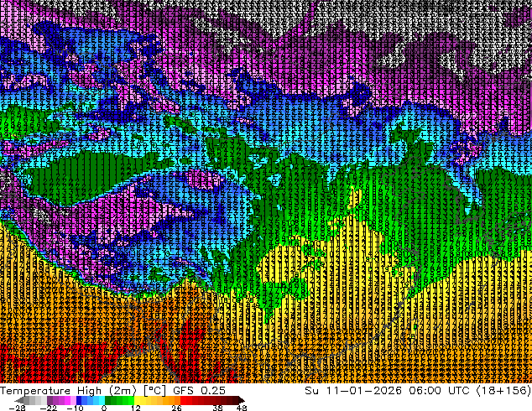Click the '06:00 UTC' time label
Viewport: 532px width, 411px height.
[440, 391]
